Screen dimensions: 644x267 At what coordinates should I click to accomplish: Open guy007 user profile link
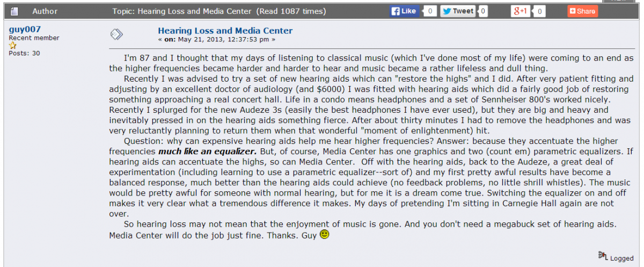pos(25,29)
